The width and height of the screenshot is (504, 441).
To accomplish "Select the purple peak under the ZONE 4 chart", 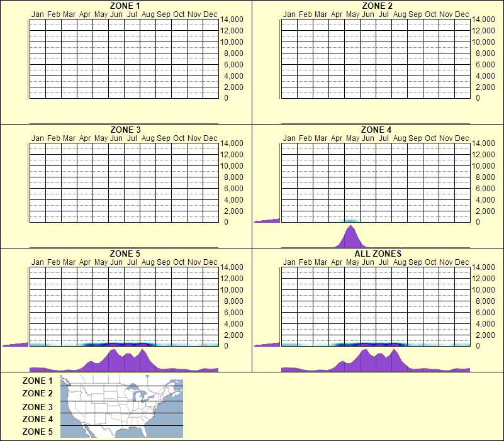I will coord(351,236).
